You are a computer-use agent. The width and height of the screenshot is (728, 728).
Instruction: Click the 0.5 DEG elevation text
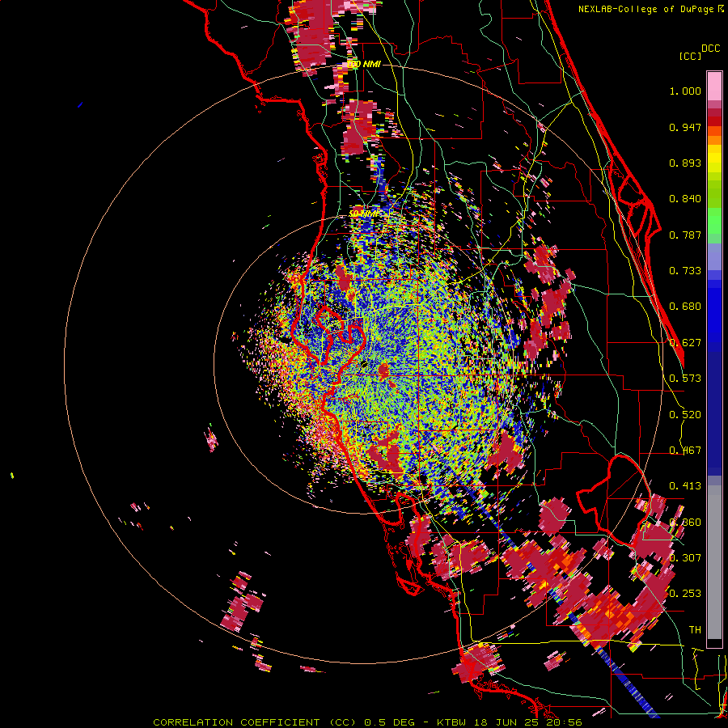391,722
